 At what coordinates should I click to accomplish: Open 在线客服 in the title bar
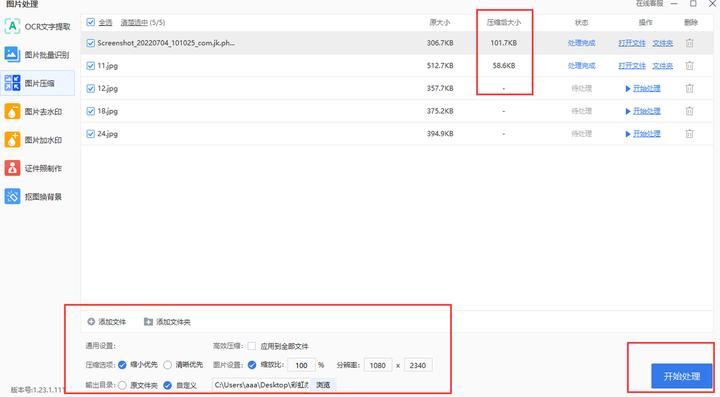649,4
